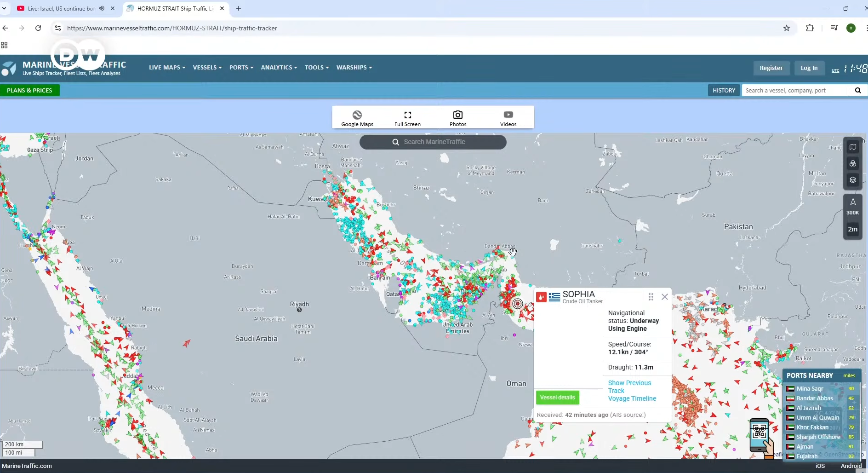Switch the map to Full Screen
868x473 pixels.
pos(407,118)
